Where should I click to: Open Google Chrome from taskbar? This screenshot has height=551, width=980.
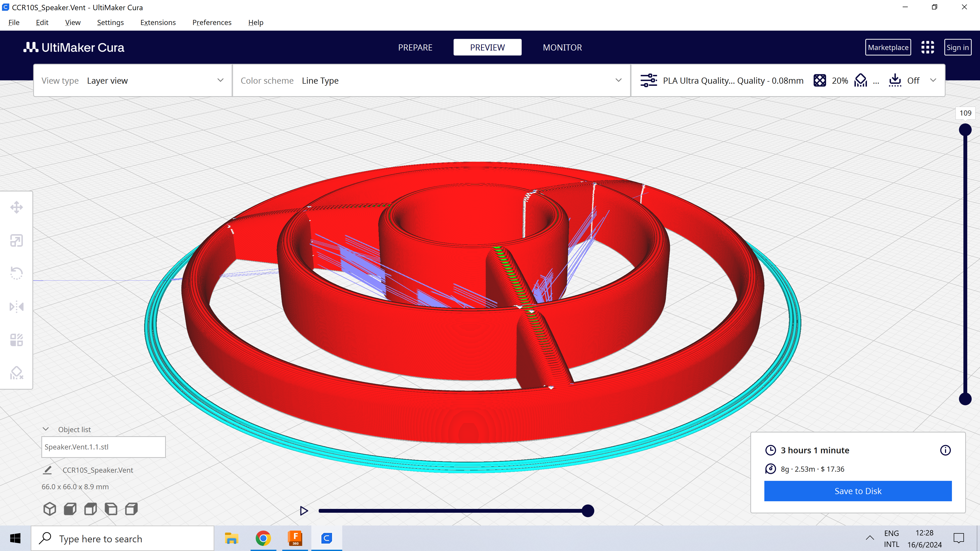(x=263, y=539)
